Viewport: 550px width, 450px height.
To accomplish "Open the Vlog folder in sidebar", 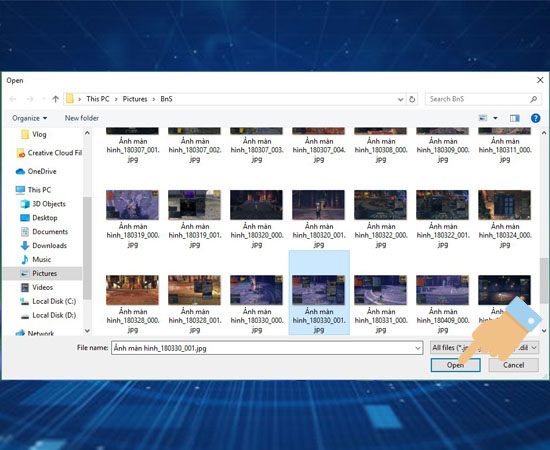I will [x=34, y=135].
